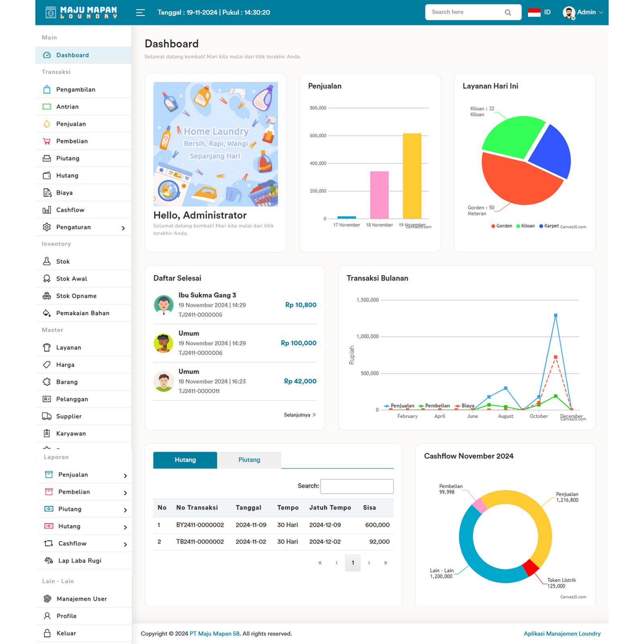644x644 pixels.
Task: Toggle Gorden legend item in pie chart
Action: click(x=502, y=226)
